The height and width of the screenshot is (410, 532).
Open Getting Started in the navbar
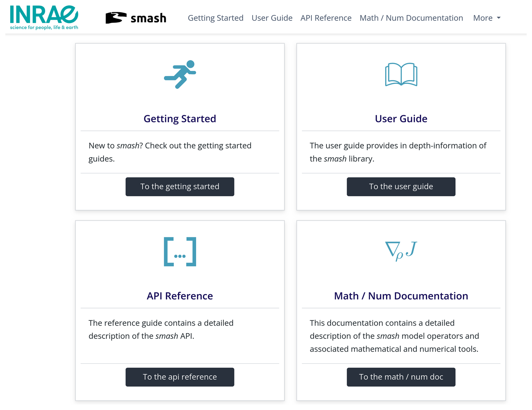[215, 18]
